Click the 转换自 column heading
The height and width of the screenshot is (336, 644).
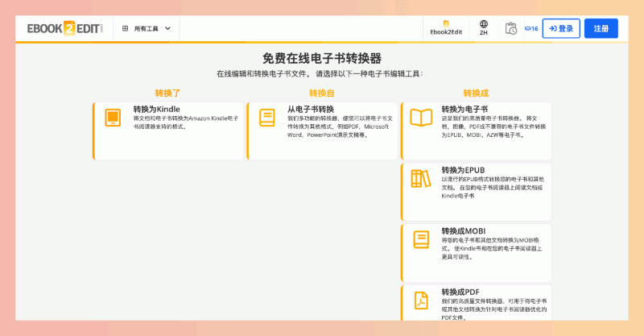coord(321,93)
